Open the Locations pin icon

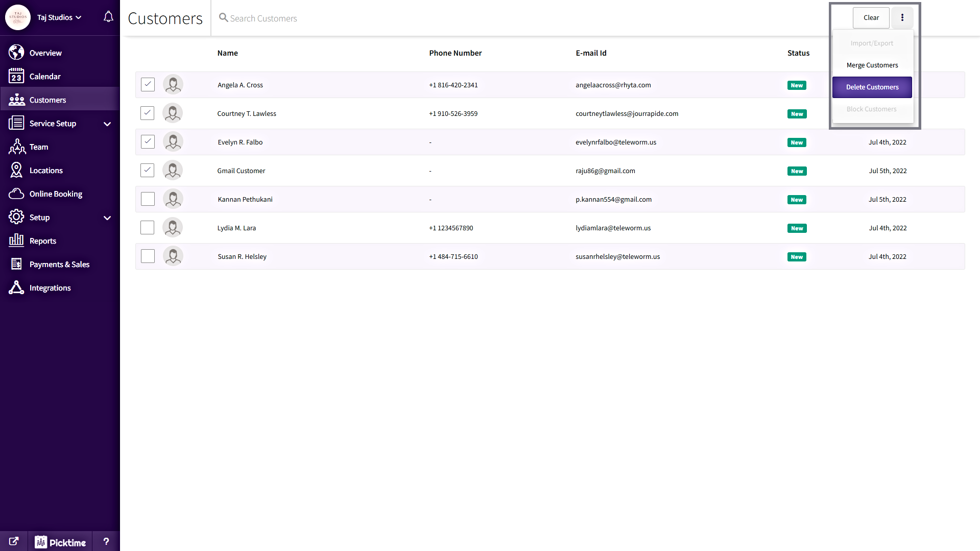(16, 171)
